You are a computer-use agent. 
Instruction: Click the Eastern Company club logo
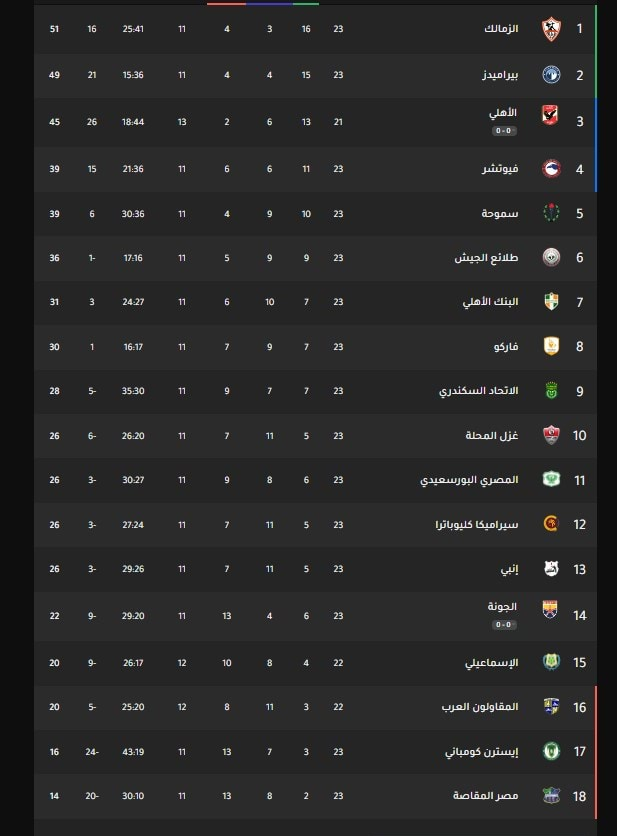tap(551, 751)
